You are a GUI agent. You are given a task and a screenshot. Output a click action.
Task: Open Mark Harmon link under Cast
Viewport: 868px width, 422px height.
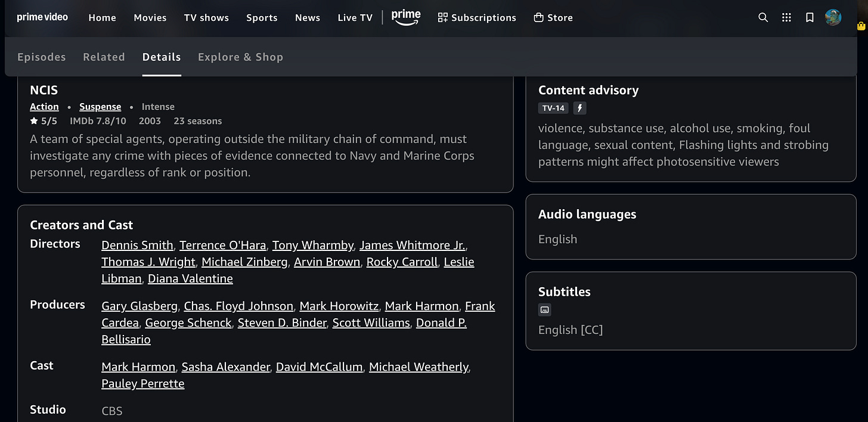pos(138,367)
